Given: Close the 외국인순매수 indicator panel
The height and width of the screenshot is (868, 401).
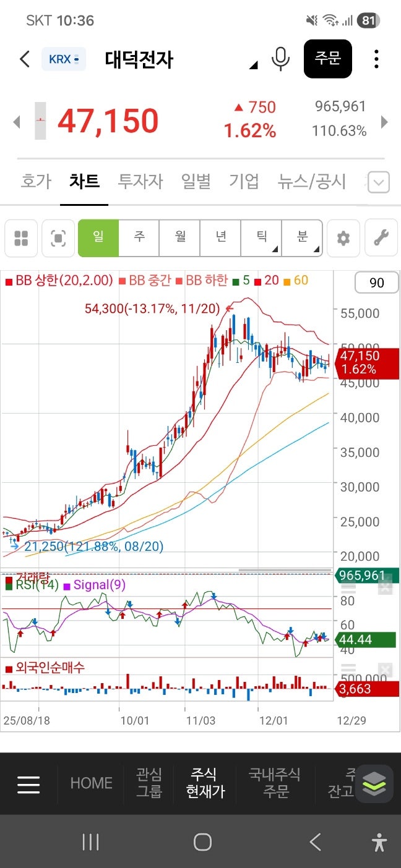Looking at the screenshot, I should point(386,669).
